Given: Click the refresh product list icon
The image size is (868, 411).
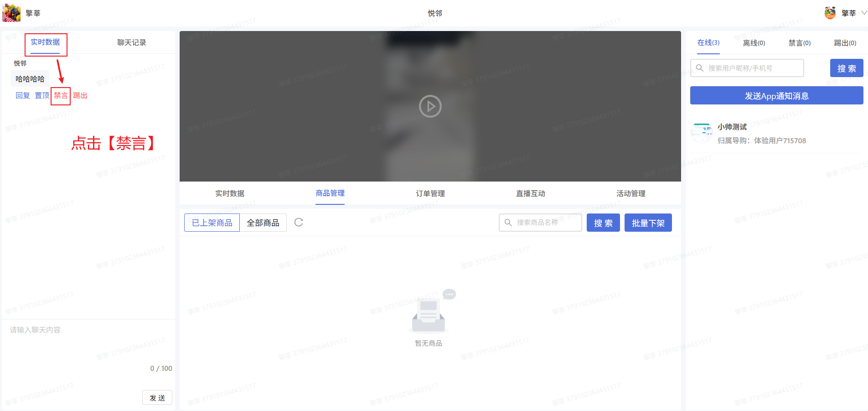Looking at the screenshot, I should [299, 223].
